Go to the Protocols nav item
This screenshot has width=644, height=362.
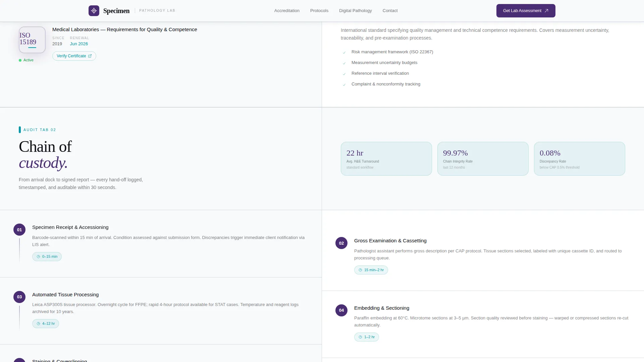click(319, 11)
